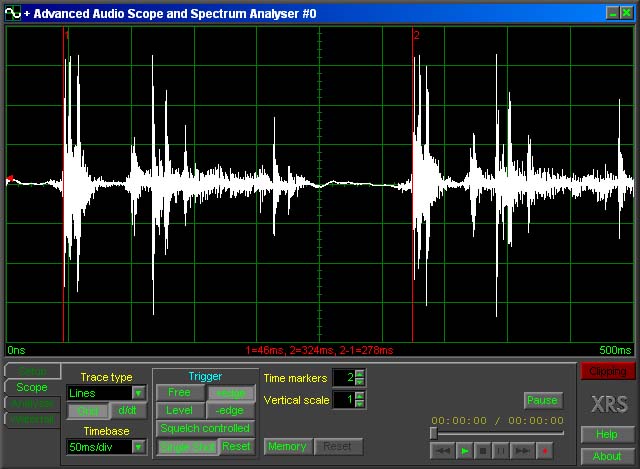This screenshot has height=469, width=640.
Task: Start recording with the red record button
Action: [x=544, y=451]
